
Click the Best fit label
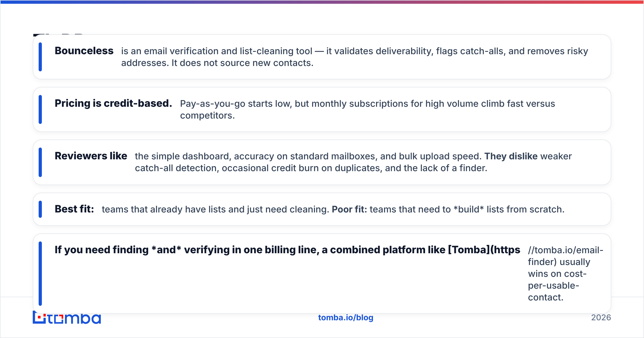tap(74, 209)
